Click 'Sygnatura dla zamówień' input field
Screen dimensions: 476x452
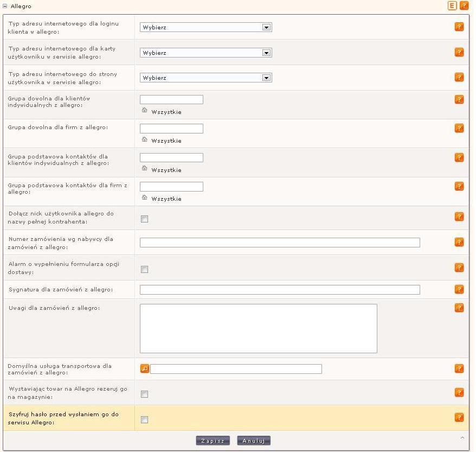point(280,290)
